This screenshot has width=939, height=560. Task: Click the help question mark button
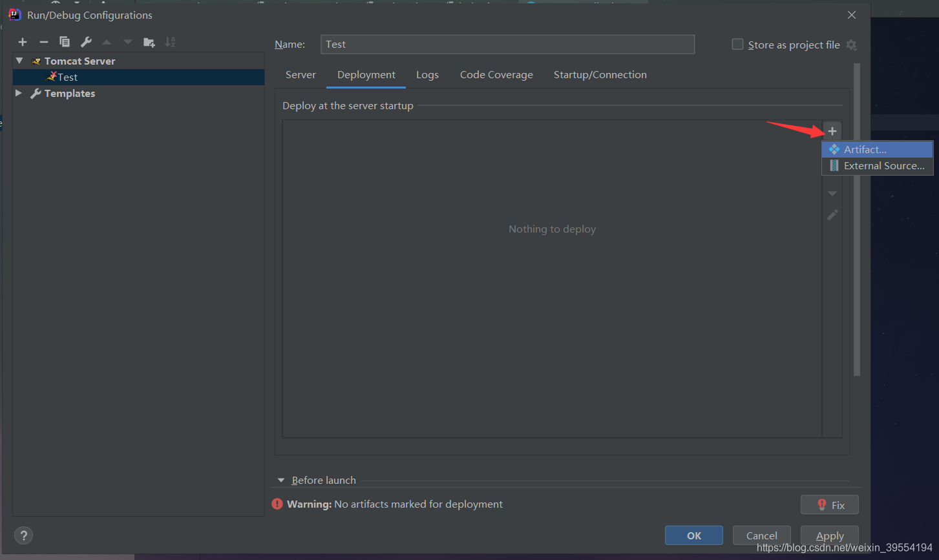[x=23, y=535]
